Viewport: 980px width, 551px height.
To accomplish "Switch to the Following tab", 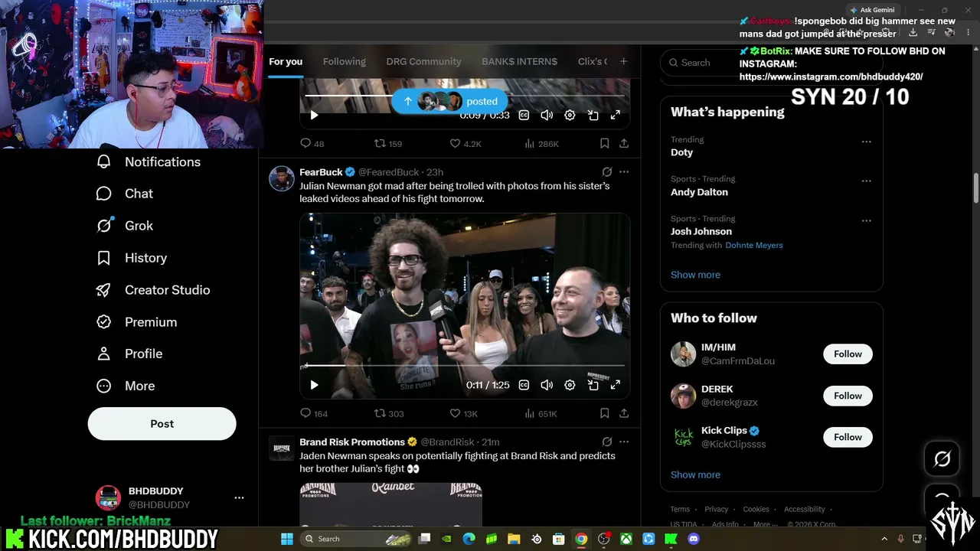I will click(x=345, y=61).
